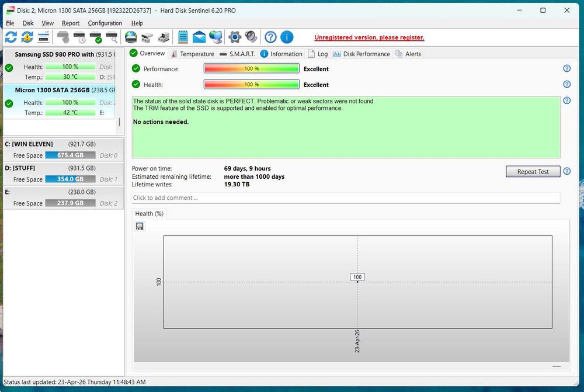The height and width of the screenshot is (392, 584).
Task: Select the Samsung SSD 980 PRO disk entry
Action: tap(60, 65)
